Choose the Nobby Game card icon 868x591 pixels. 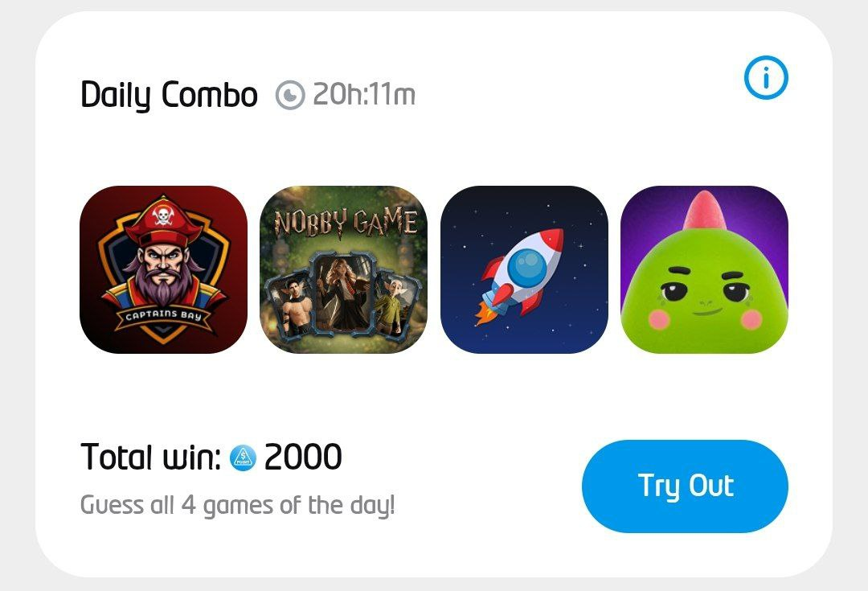click(x=343, y=269)
